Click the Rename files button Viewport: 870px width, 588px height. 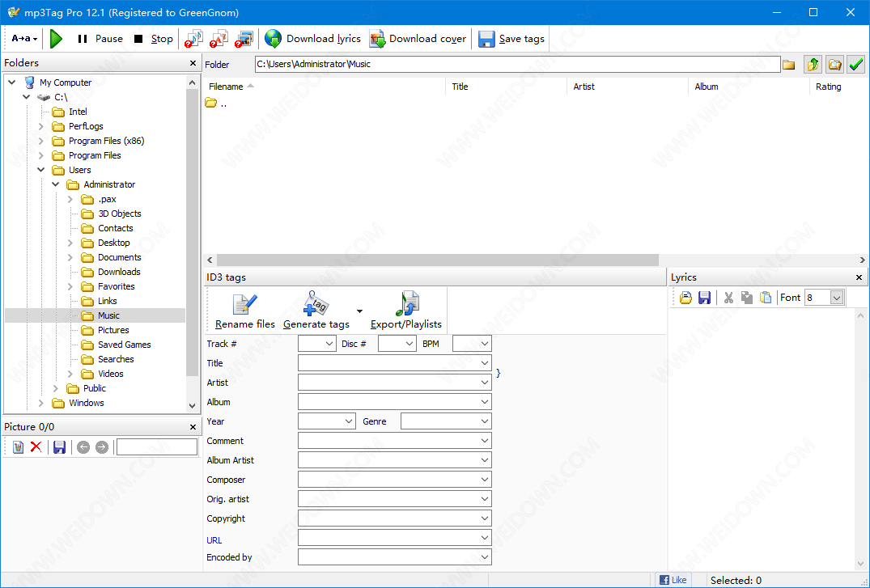pyautogui.click(x=244, y=311)
